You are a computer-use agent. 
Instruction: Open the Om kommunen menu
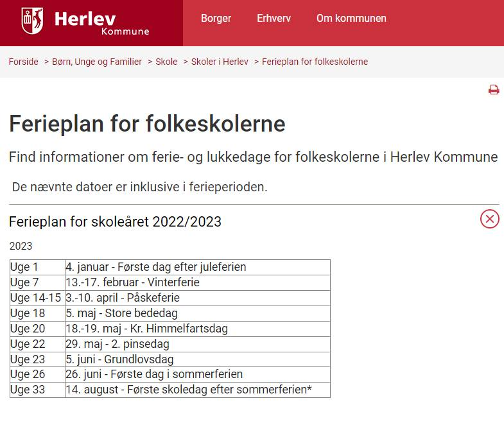pos(351,19)
